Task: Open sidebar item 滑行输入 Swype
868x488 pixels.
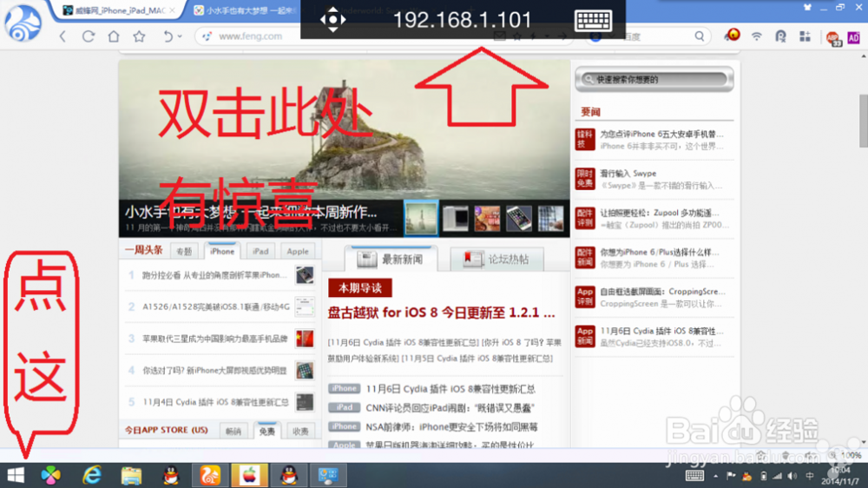Action: tap(628, 174)
